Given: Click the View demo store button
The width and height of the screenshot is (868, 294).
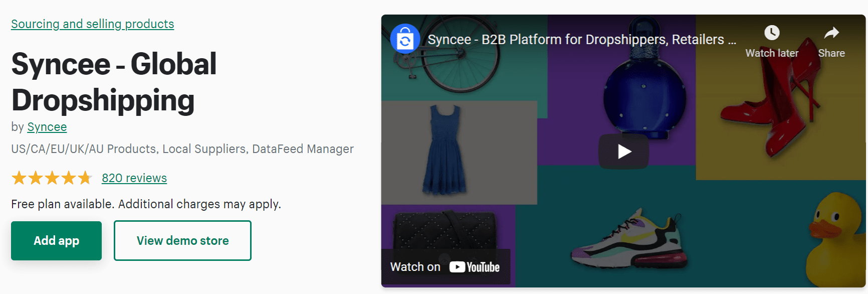Looking at the screenshot, I should 182,241.
